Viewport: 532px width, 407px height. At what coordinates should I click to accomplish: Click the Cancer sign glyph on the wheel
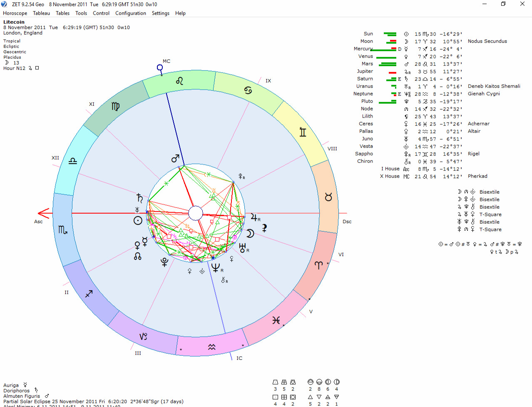pyautogui.click(x=248, y=90)
